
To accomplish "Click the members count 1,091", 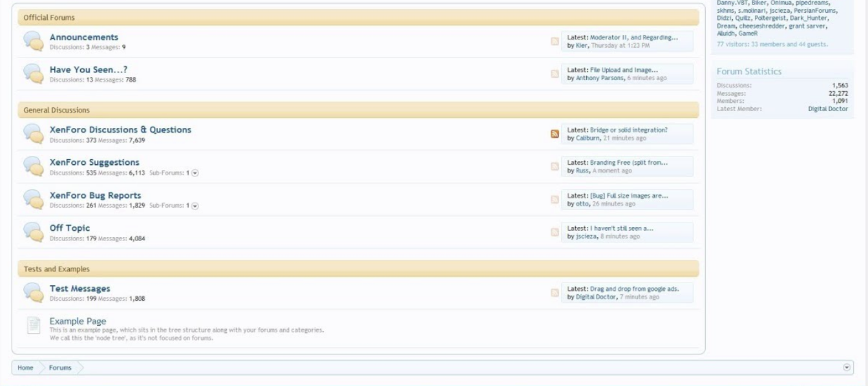I will [840, 101].
